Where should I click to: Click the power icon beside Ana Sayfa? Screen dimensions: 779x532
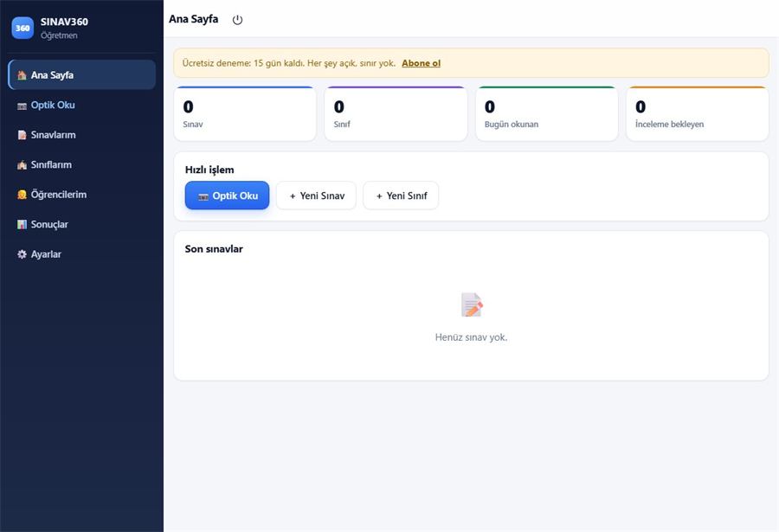(237, 20)
